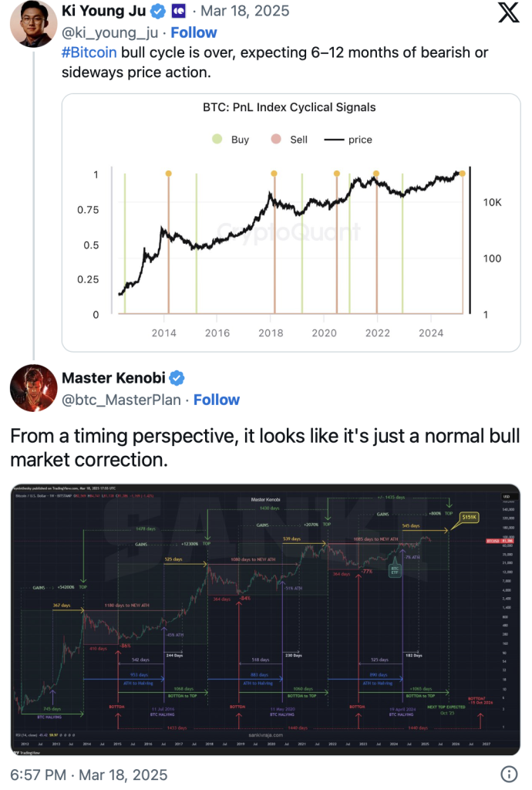
Task: Toggle the Sell legend marker
Action: [276, 139]
